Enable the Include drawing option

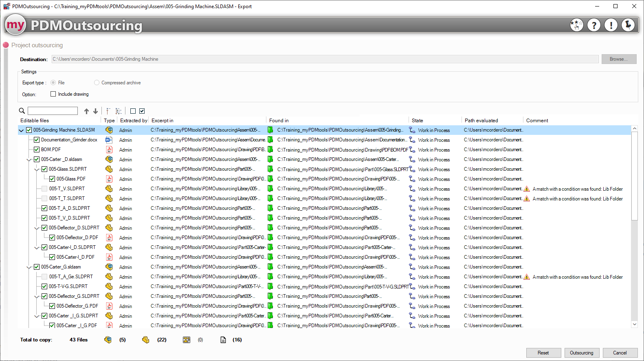tap(53, 94)
